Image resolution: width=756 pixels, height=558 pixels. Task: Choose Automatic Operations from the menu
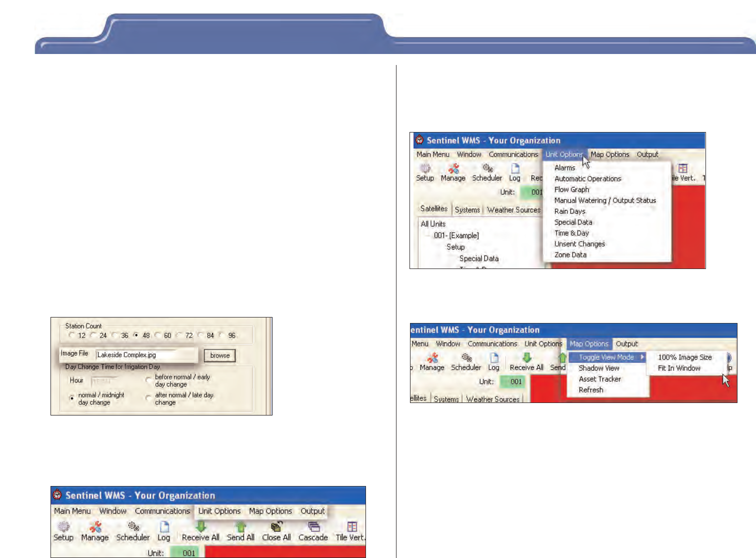pyautogui.click(x=588, y=178)
